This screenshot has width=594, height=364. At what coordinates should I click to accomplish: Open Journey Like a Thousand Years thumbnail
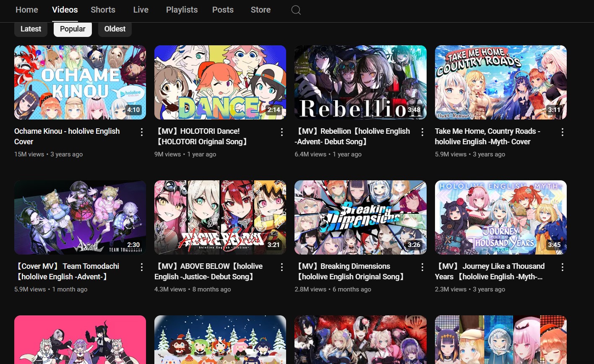point(501,217)
